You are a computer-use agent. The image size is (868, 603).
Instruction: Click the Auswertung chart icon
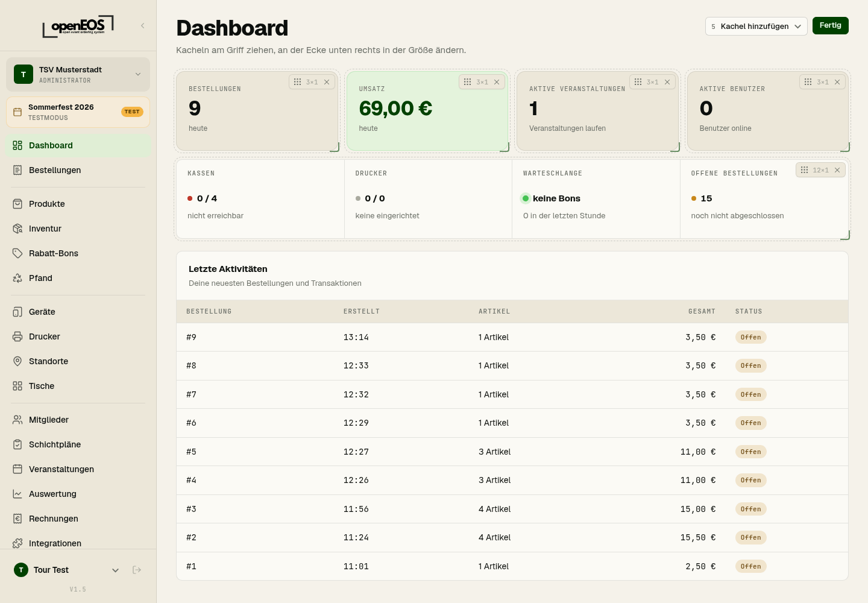[x=17, y=494]
